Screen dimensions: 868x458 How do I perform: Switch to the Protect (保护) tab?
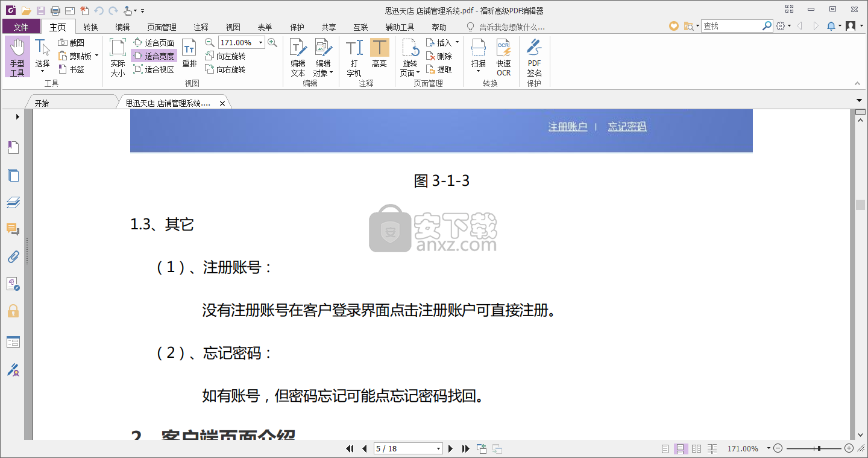(x=297, y=27)
